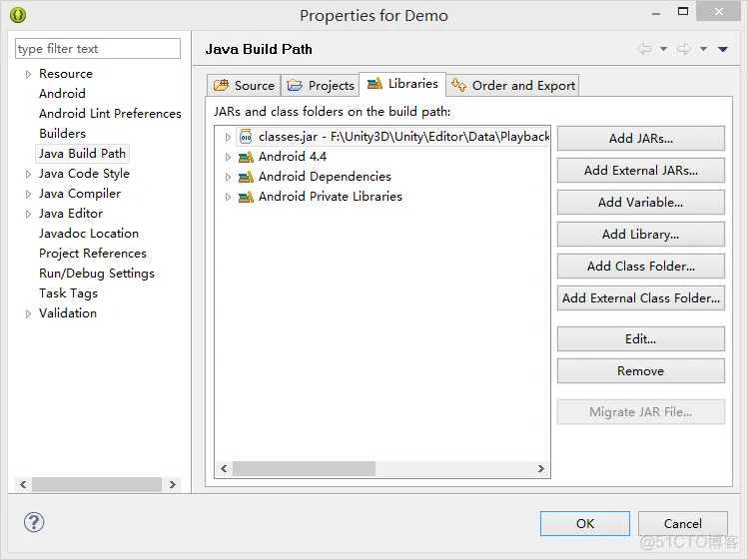The width and height of the screenshot is (748, 560).
Task: Select the Android Private Libraries row text
Action: 331,197
